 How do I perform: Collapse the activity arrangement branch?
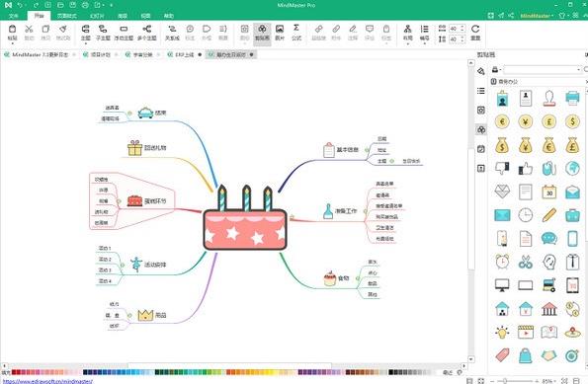123,265
